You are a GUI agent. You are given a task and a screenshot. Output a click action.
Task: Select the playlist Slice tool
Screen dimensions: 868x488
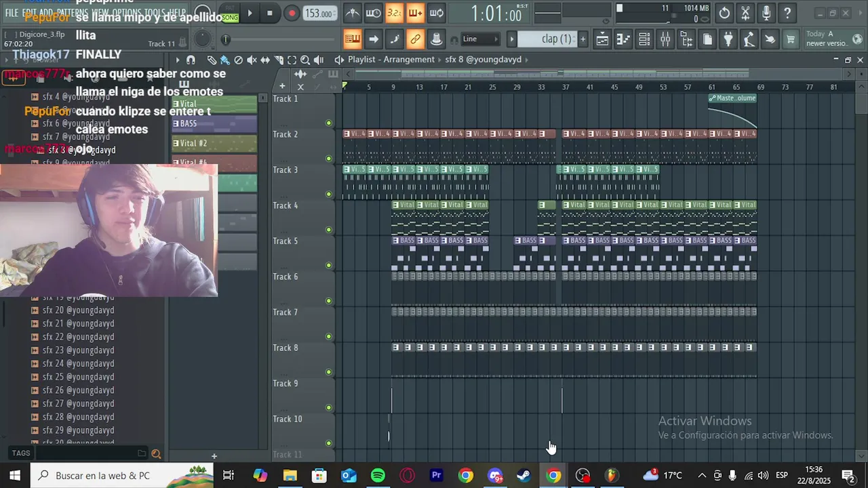coord(279,60)
